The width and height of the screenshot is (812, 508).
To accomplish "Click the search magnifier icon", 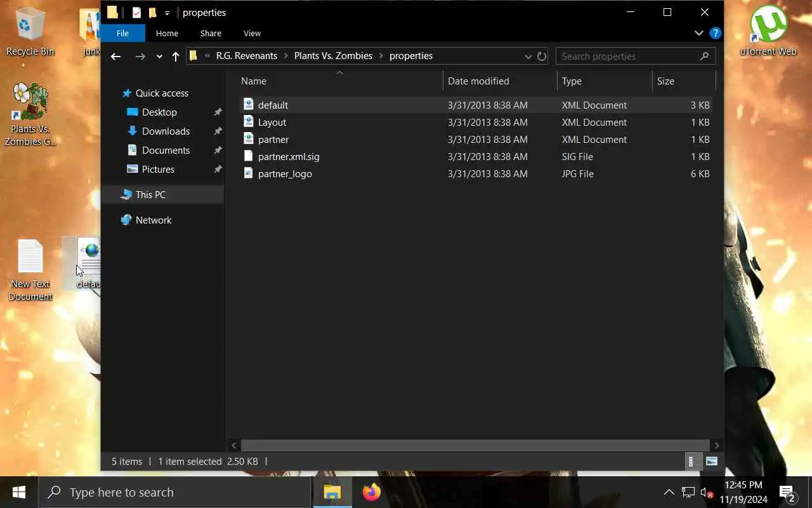I will (x=704, y=56).
